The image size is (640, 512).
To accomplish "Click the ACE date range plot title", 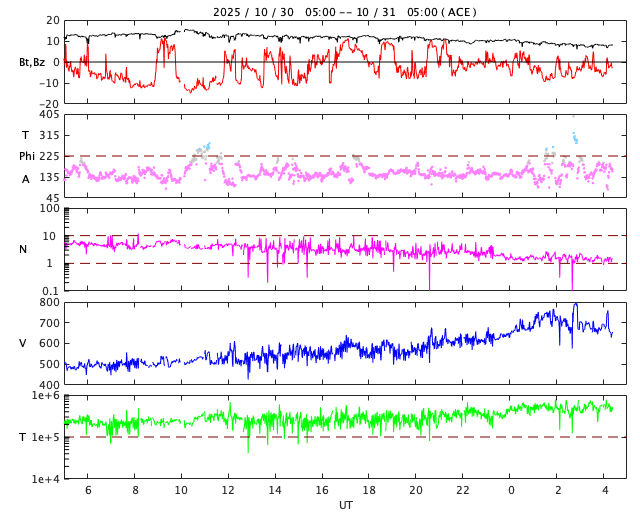I will tap(345, 12).
